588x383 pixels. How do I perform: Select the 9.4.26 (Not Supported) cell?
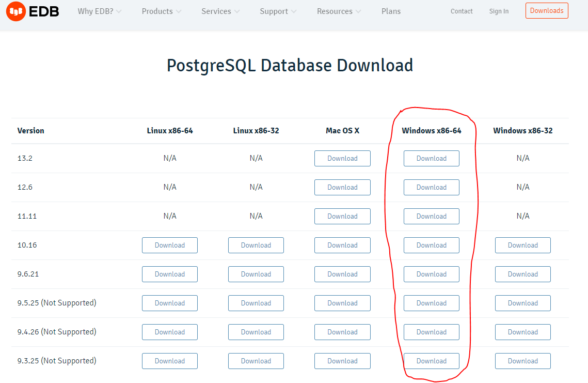[x=57, y=332]
